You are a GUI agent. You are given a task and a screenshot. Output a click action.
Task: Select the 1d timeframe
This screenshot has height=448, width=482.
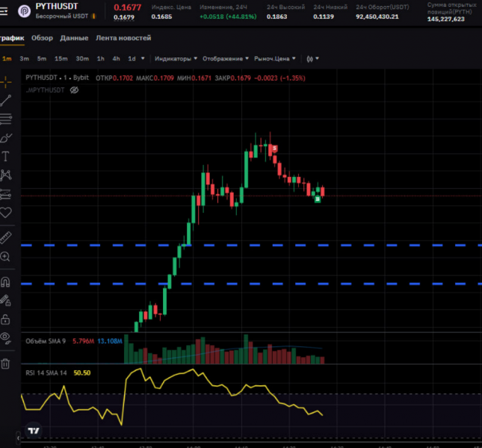pyautogui.click(x=132, y=59)
